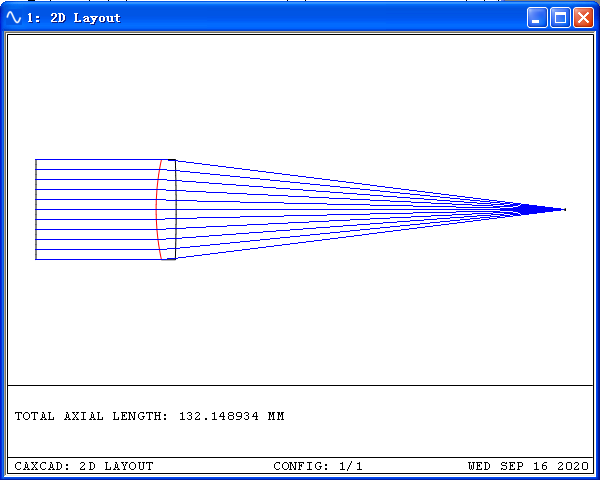Click the red curved lens front surface
Image resolution: width=600 pixels, height=480 pixels.
157,209
